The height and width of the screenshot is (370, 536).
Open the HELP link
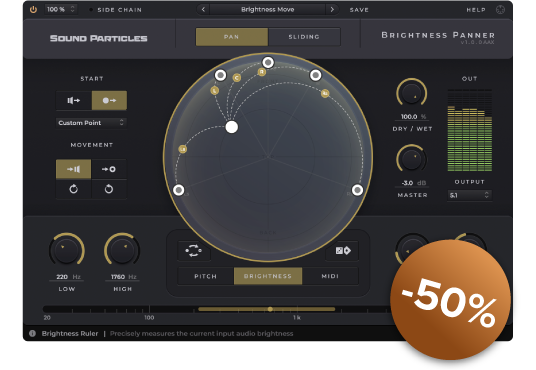click(x=476, y=10)
